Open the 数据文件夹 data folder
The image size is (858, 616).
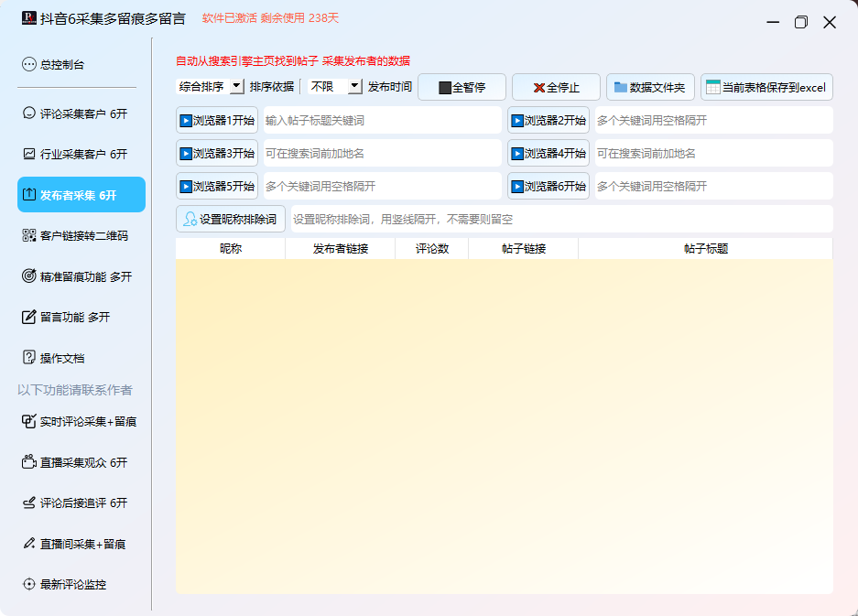pyautogui.click(x=650, y=88)
